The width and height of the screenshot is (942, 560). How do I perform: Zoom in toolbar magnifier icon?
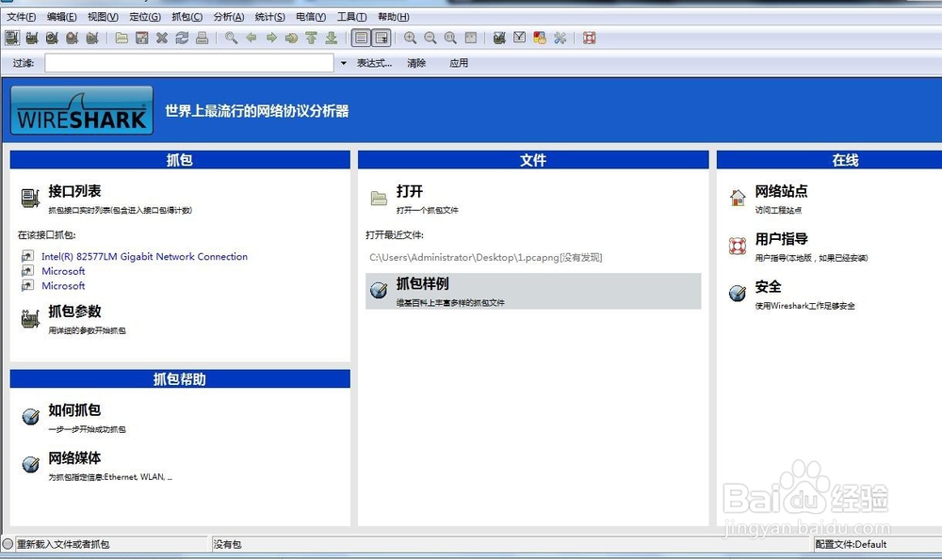pos(411,38)
